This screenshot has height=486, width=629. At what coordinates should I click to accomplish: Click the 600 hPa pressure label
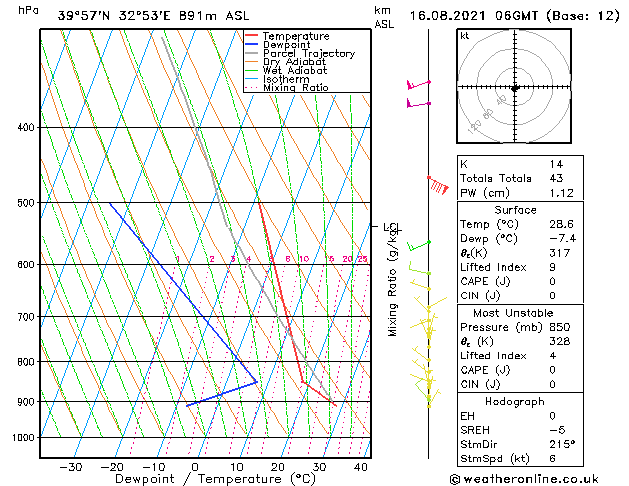pyautogui.click(x=26, y=265)
